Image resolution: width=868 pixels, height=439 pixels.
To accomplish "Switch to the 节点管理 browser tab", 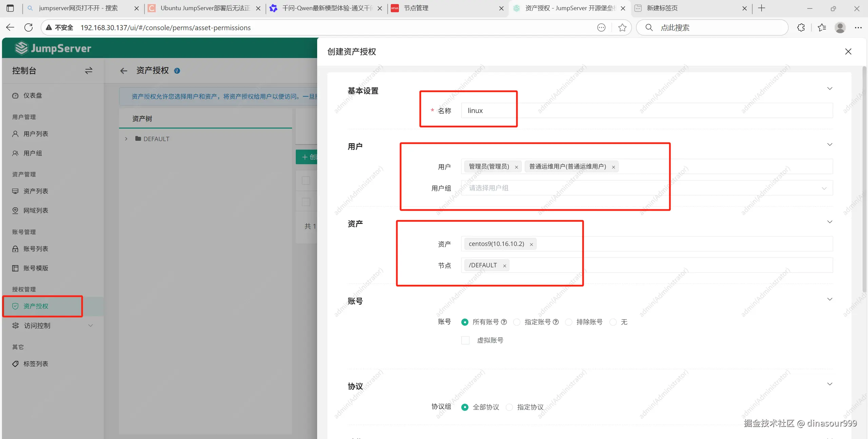I will [x=416, y=8].
